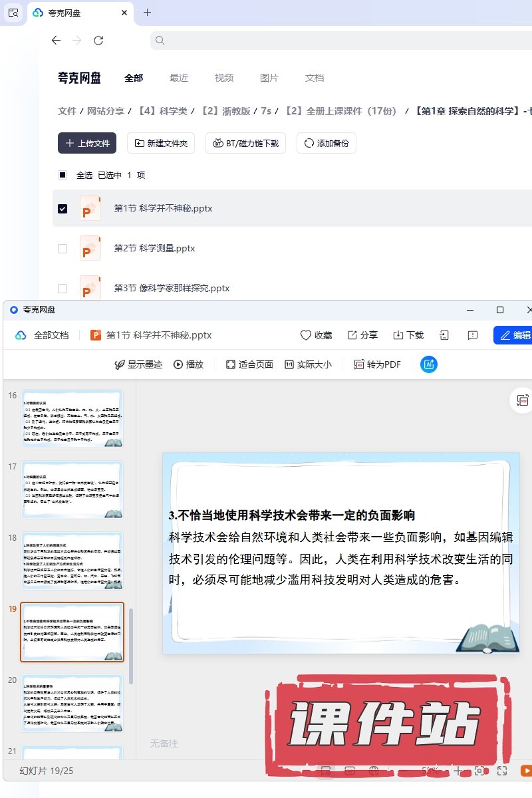
Task: Click the 上传文件 upload button
Action: (87, 143)
